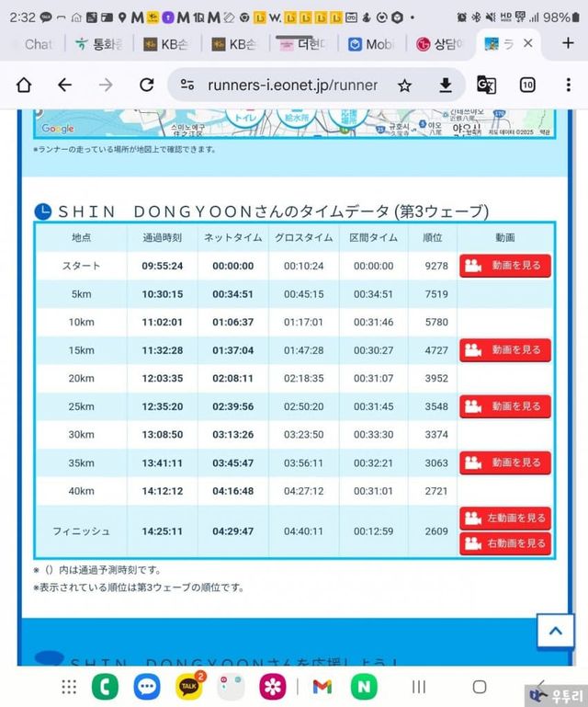The width and height of the screenshot is (588, 707).
Task: Tap the browser home icon
Action: 24,85
